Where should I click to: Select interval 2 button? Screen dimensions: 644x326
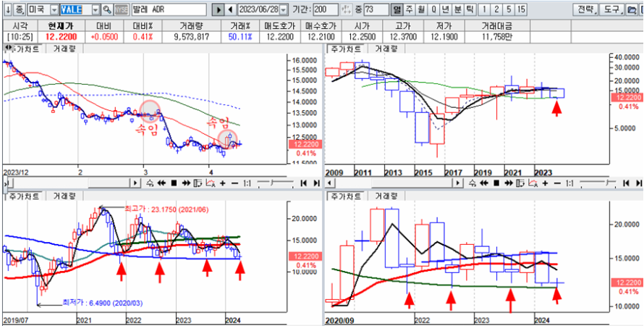(496, 9)
